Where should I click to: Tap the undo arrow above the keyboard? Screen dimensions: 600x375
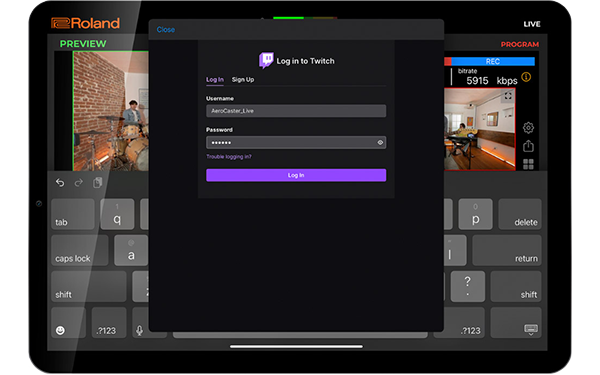tap(60, 183)
